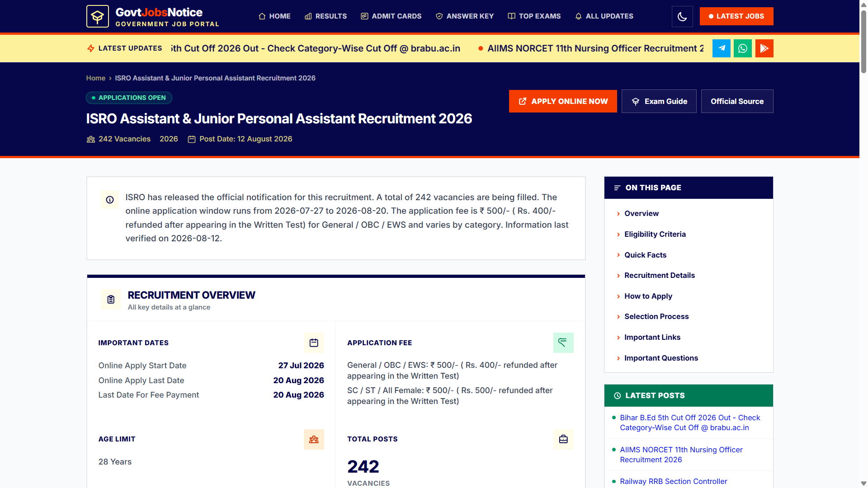The width and height of the screenshot is (868, 488).
Task: Open ADMIT CARDS menu item
Action: pos(391,16)
